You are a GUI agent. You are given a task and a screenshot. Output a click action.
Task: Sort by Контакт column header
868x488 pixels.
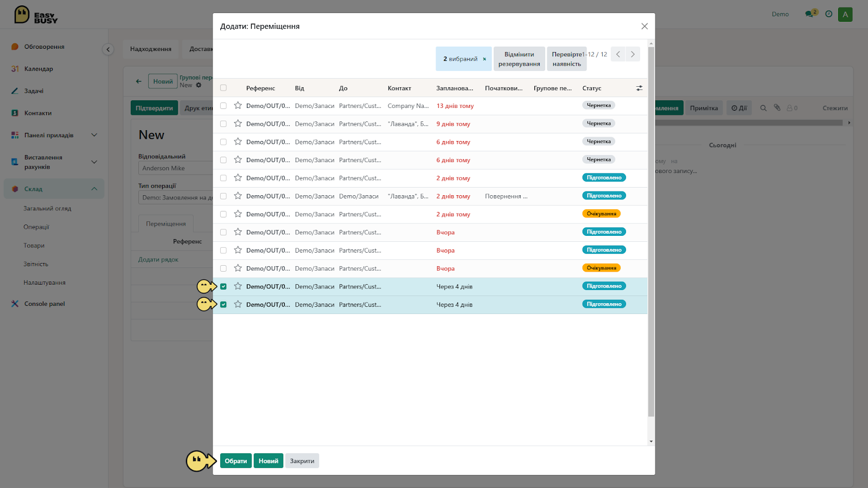[x=399, y=88]
